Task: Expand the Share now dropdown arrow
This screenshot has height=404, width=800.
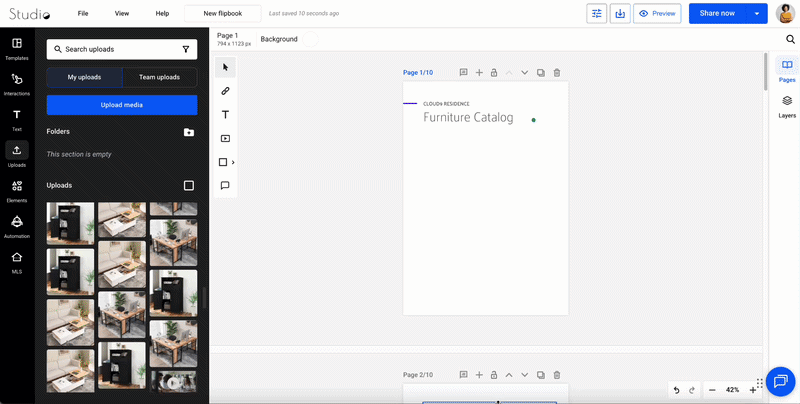Action: tap(757, 13)
